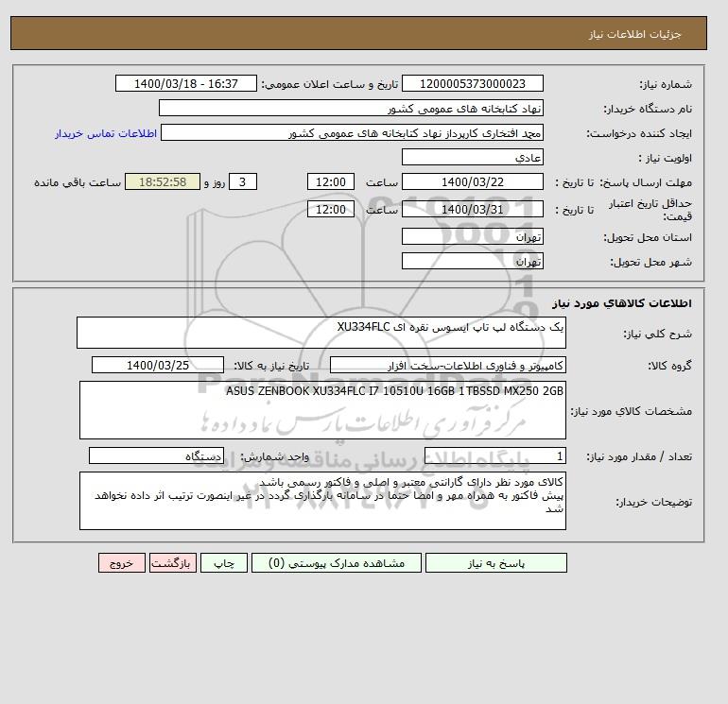Click unit of measure field دستگاه
Image resolution: width=728 pixels, height=704 pixels.
(x=156, y=455)
